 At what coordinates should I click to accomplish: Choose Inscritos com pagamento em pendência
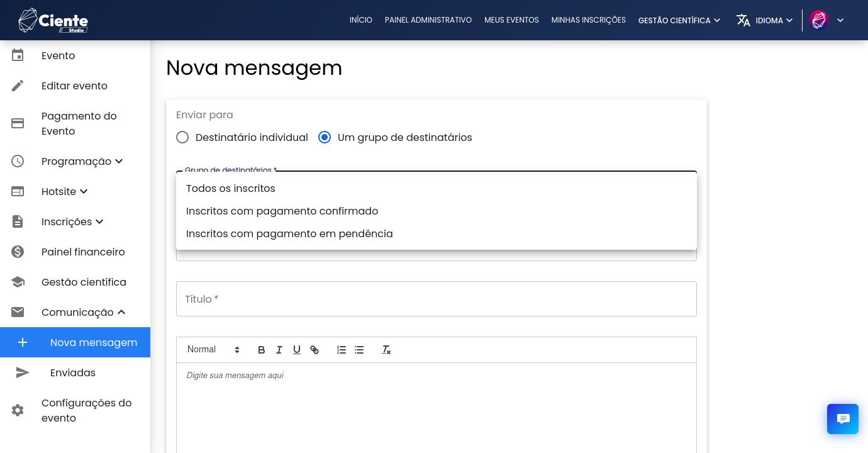pos(289,234)
